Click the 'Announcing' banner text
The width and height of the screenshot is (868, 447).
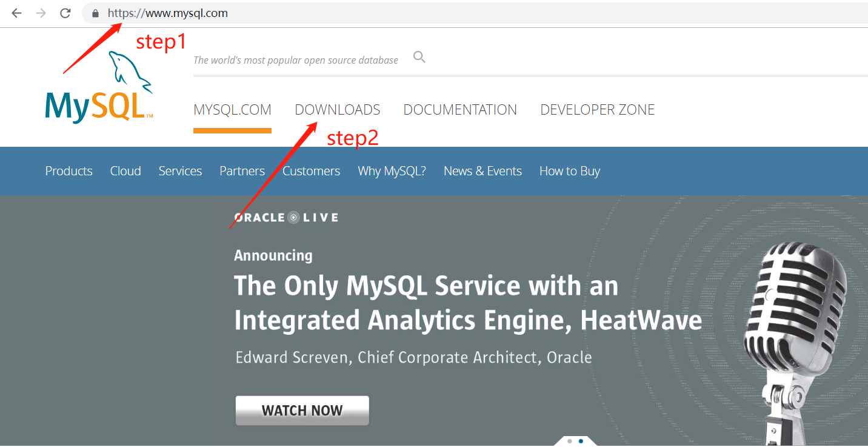tap(273, 255)
